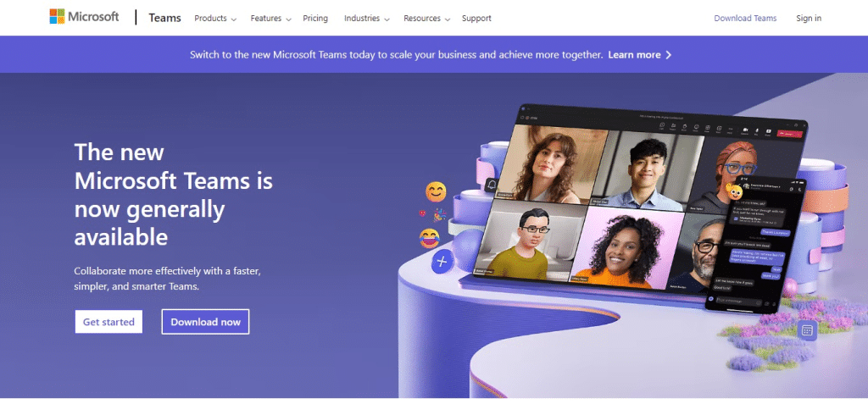Click the avatar with glasses in yellow shirt

click(x=531, y=238)
